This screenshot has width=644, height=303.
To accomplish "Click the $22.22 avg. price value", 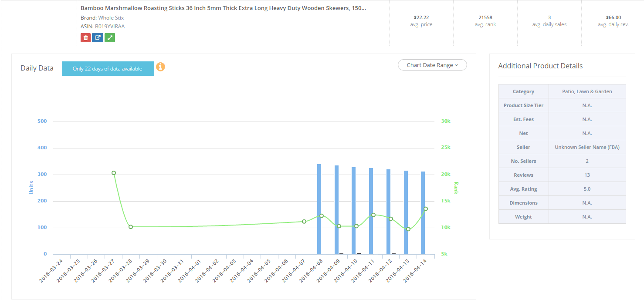I will click(421, 17).
